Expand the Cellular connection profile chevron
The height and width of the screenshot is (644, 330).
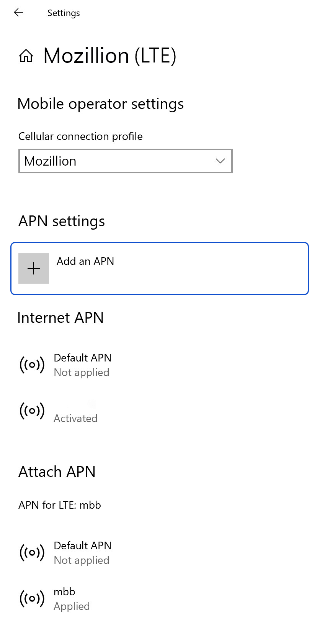pos(220,161)
